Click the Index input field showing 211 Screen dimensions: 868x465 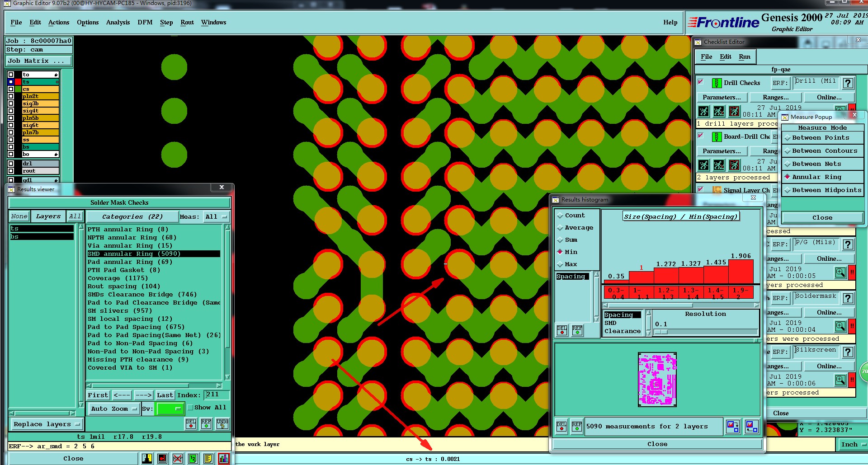pos(217,395)
